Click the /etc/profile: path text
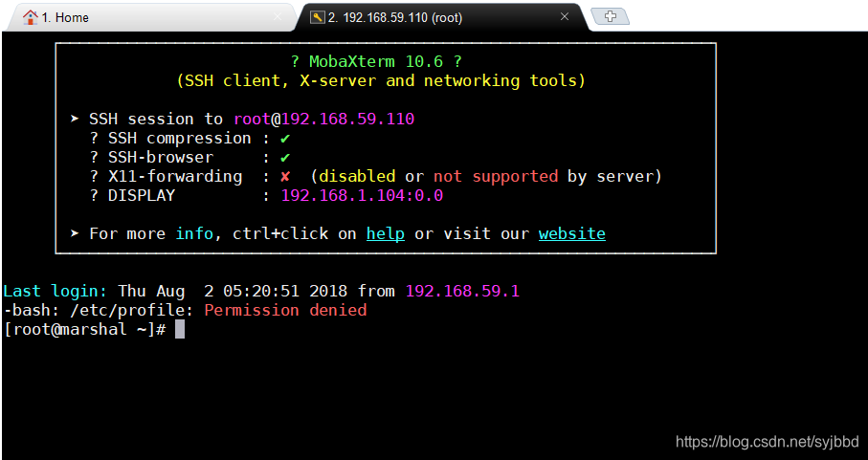The image size is (868, 460). tap(131, 310)
